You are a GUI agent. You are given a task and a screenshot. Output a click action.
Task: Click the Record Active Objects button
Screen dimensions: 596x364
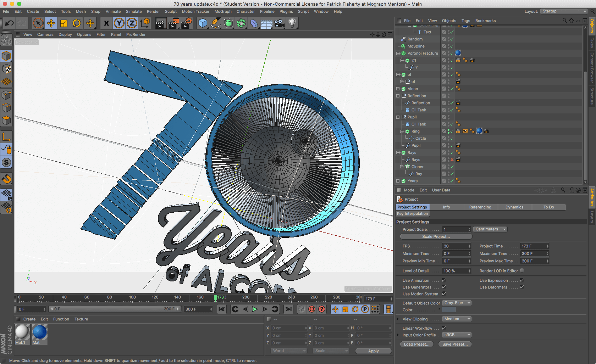click(302, 309)
